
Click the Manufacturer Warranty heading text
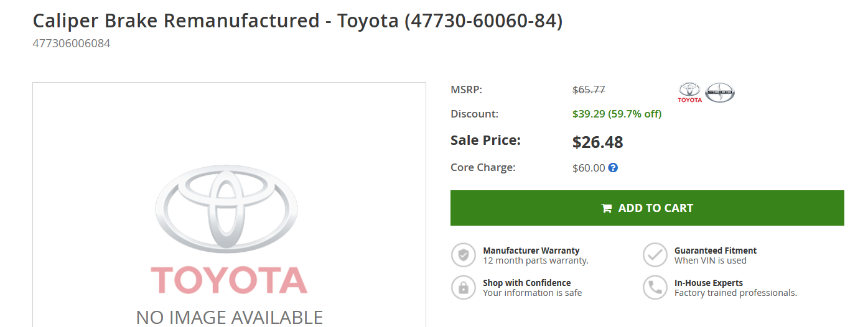(531, 251)
